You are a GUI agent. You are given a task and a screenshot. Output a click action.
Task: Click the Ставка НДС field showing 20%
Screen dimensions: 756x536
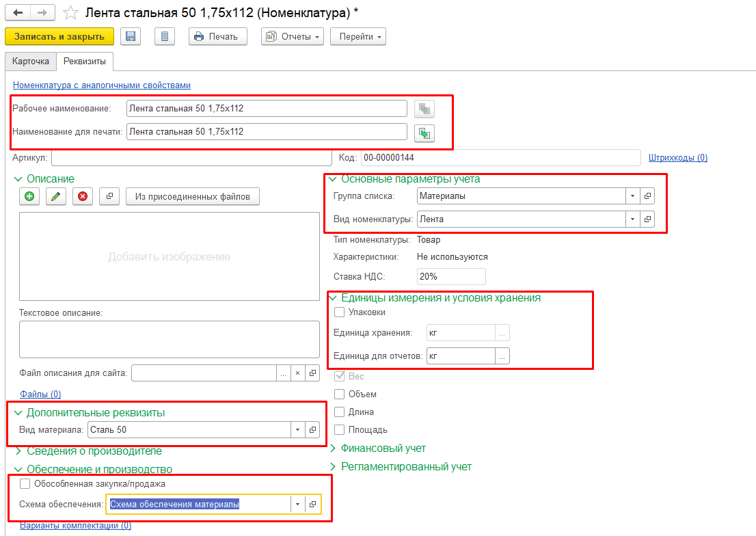(x=451, y=276)
